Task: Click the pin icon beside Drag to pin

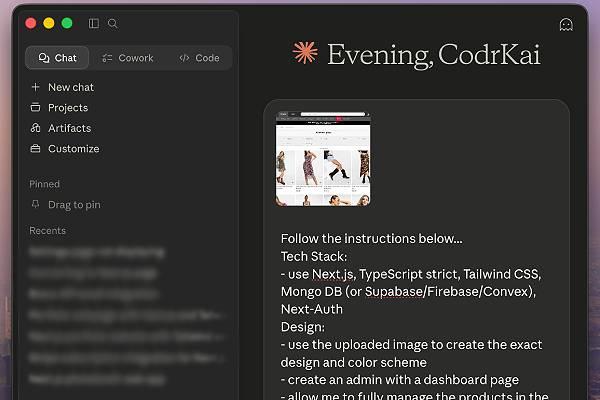Action: (36, 204)
